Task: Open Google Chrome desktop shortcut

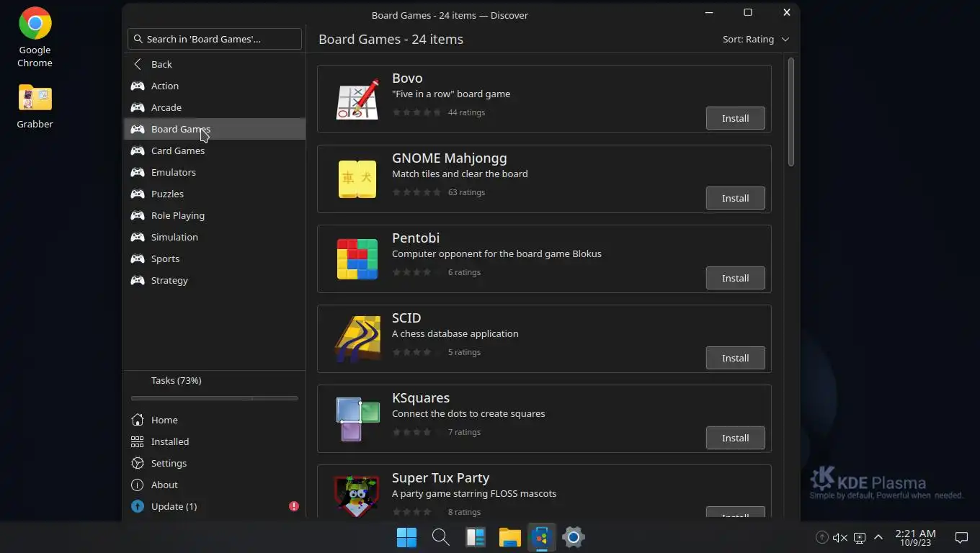Action: click(x=35, y=37)
